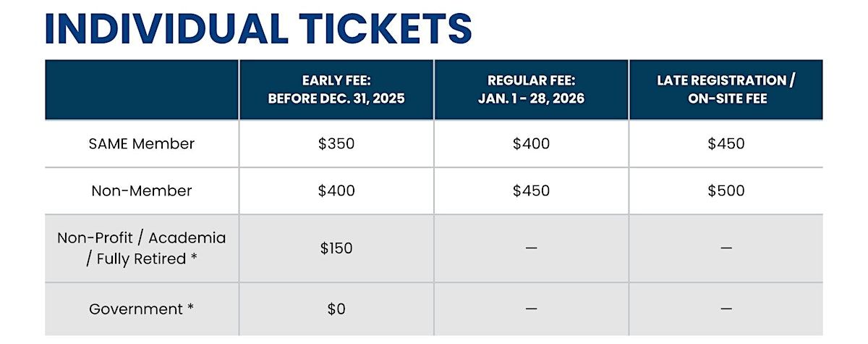
Task: Click the INDIVIDUAL TICKETS heading
Action: click(x=258, y=28)
